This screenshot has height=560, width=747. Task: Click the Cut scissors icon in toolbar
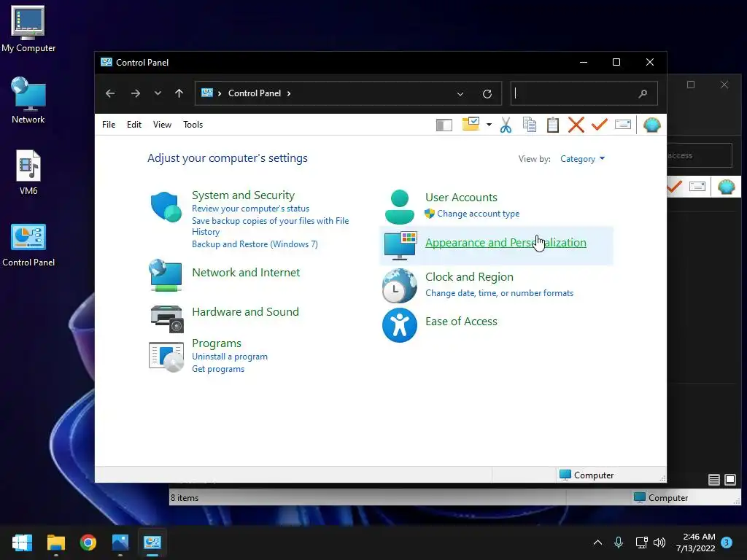(506, 125)
